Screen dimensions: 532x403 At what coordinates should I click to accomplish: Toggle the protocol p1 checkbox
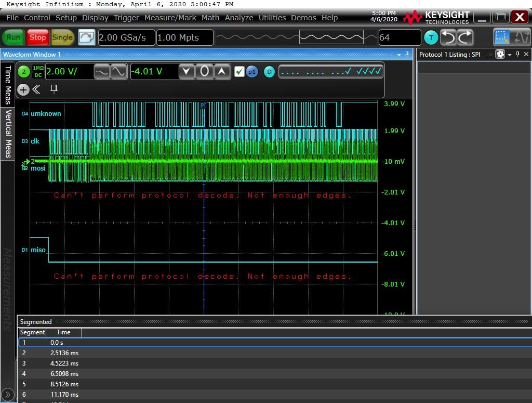(x=239, y=72)
